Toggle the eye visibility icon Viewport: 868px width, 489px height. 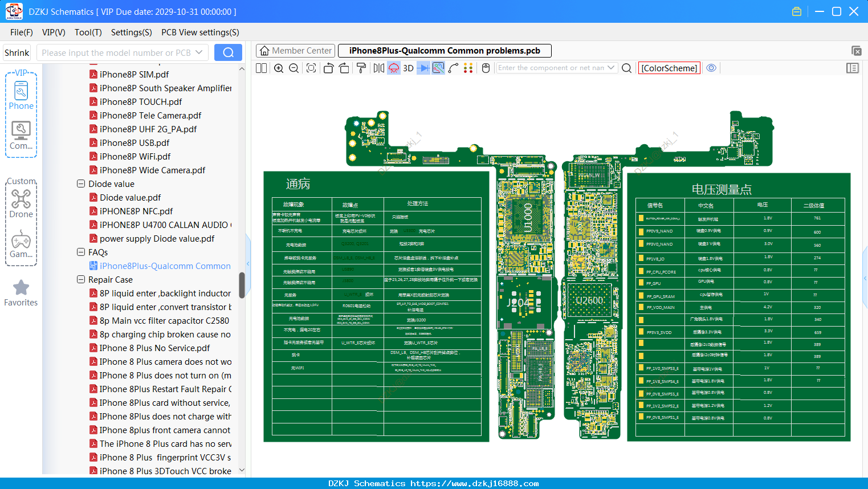pyautogui.click(x=711, y=68)
